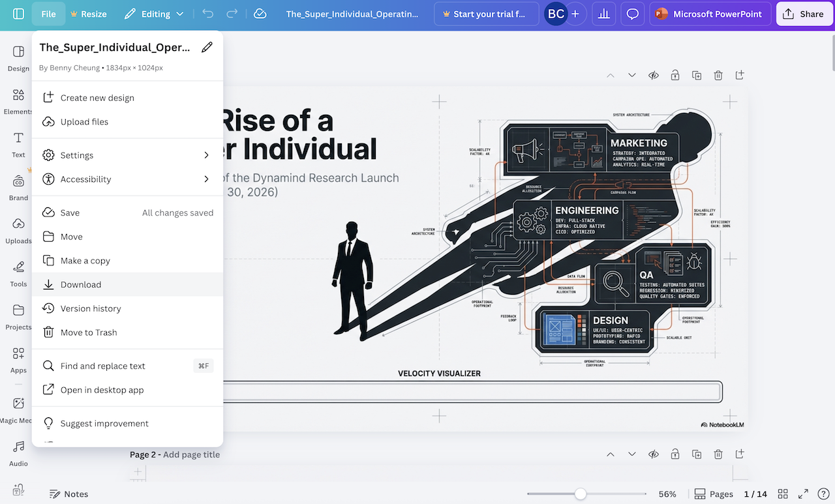The image size is (835, 504).
Task: Expand the Accessibility submenu
Action: tap(127, 179)
